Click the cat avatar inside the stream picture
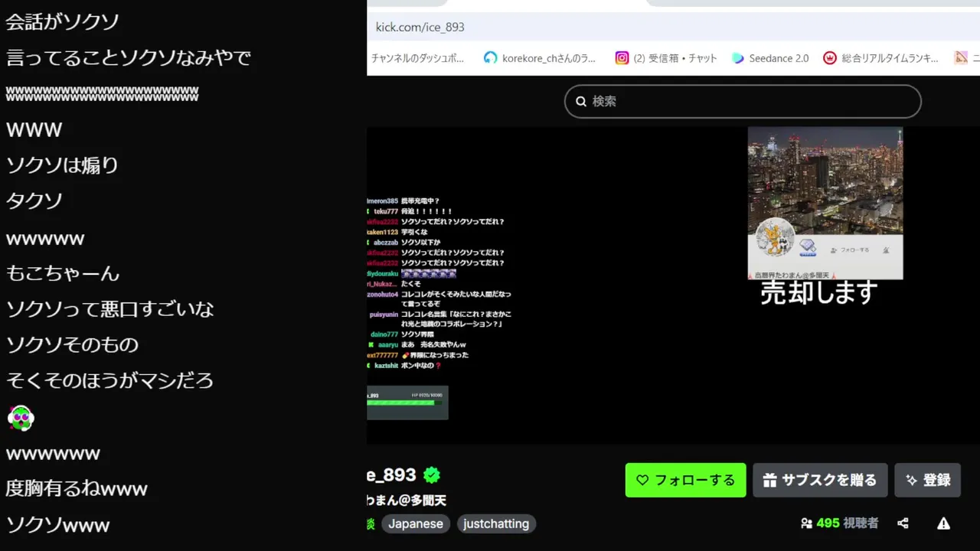 pyautogui.click(x=775, y=236)
